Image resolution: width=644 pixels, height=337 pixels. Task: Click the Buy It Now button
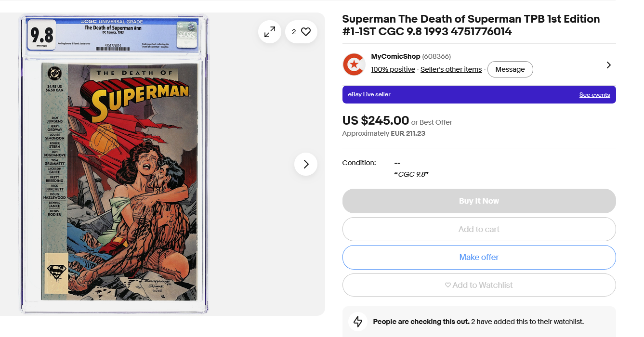[x=479, y=201]
